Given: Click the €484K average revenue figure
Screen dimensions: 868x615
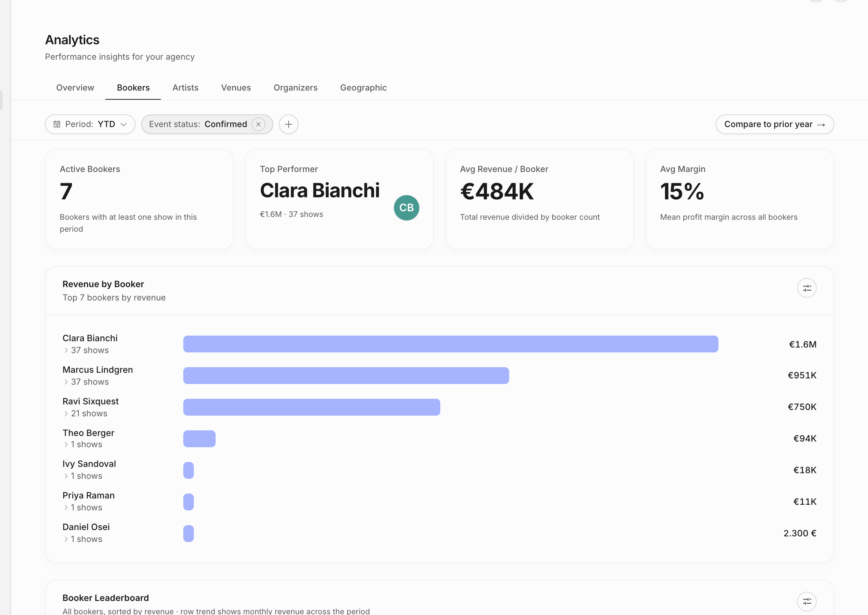Looking at the screenshot, I should click(x=497, y=192).
